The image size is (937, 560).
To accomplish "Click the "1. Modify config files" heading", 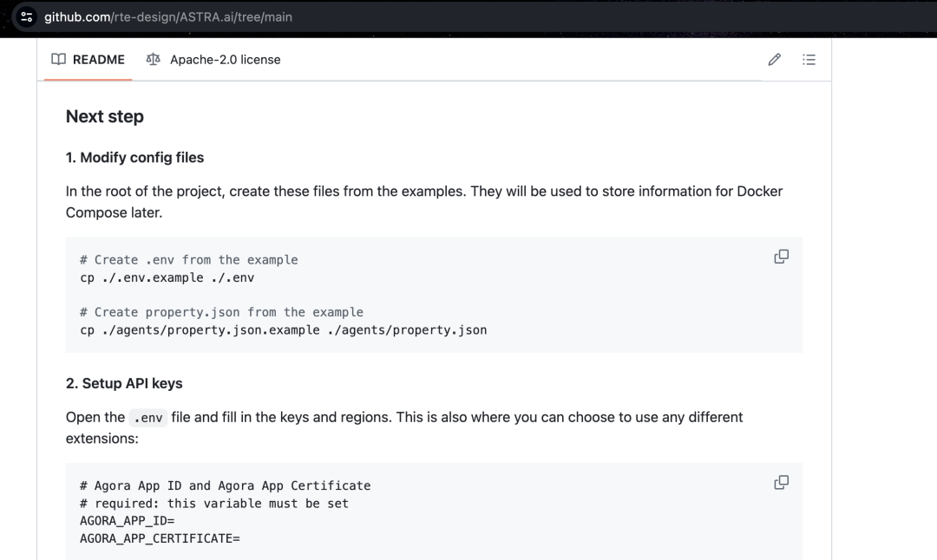I will pyautogui.click(x=135, y=158).
